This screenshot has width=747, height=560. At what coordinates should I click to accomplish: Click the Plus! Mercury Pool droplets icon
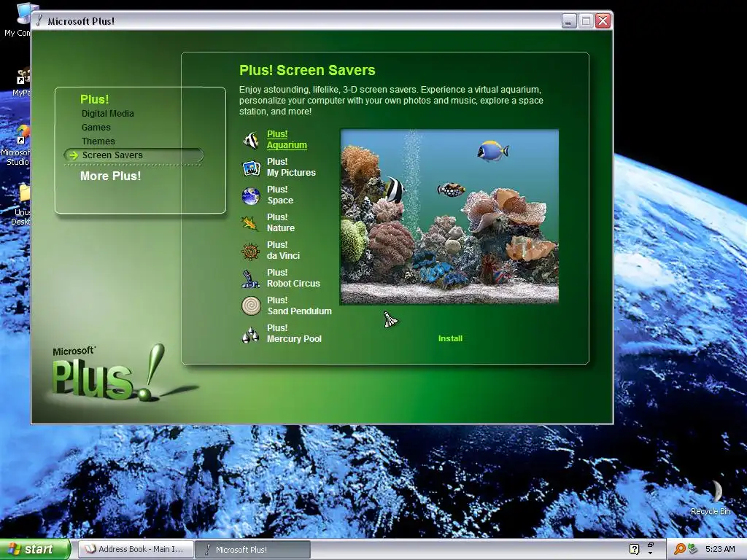pos(251,335)
